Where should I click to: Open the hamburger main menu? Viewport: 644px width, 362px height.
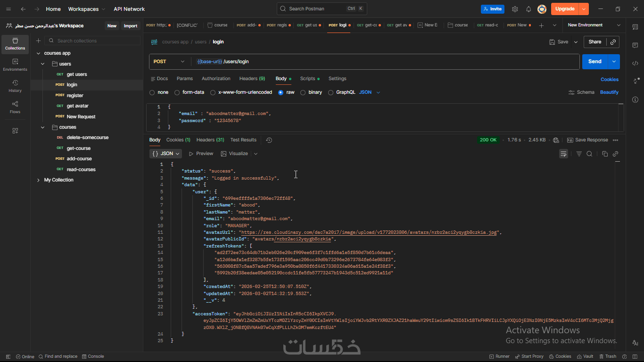pyautogui.click(x=8, y=9)
